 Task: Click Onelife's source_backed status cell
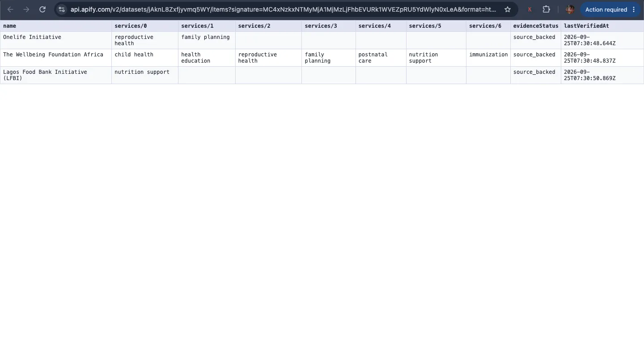tap(536, 40)
